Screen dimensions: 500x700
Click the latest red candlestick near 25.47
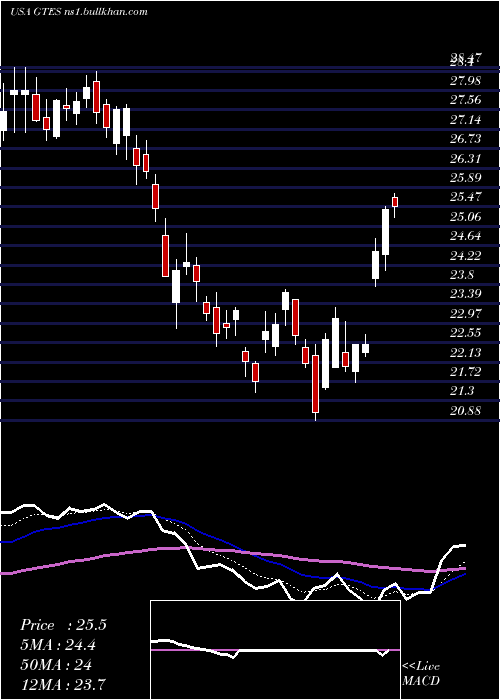pos(395,202)
